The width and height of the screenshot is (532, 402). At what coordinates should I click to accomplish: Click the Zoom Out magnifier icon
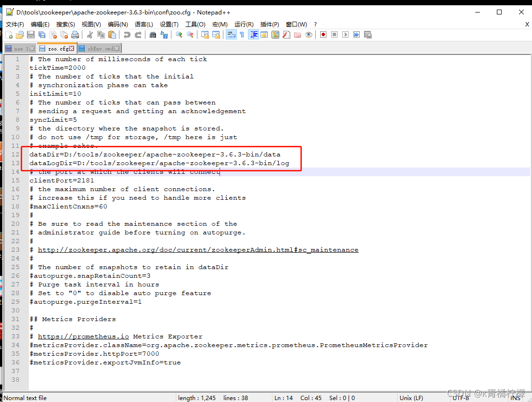pos(190,35)
